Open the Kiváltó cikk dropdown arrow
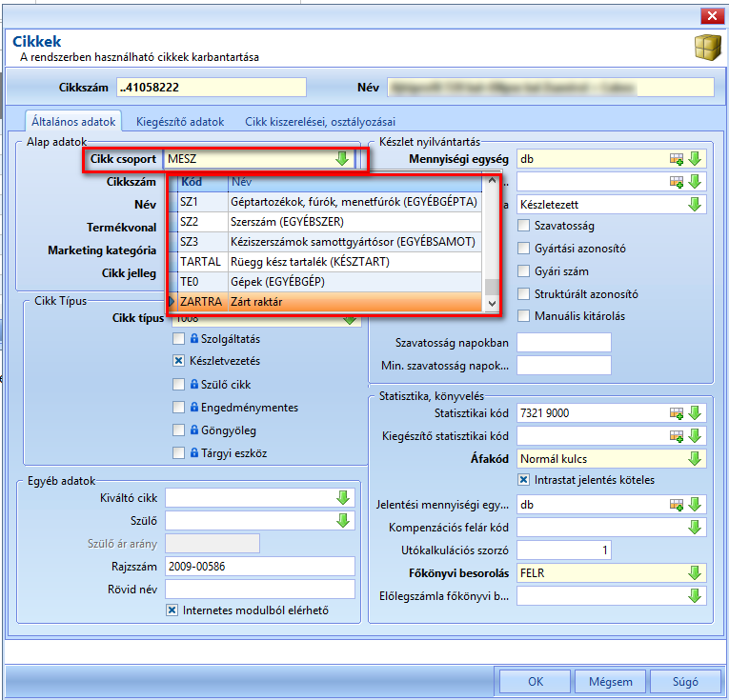This screenshot has height=700, width=729. (x=343, y=498)
